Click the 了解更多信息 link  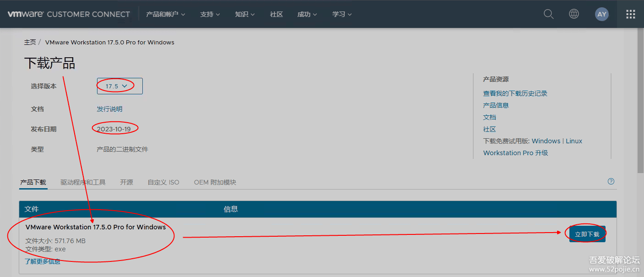(42, 261)
